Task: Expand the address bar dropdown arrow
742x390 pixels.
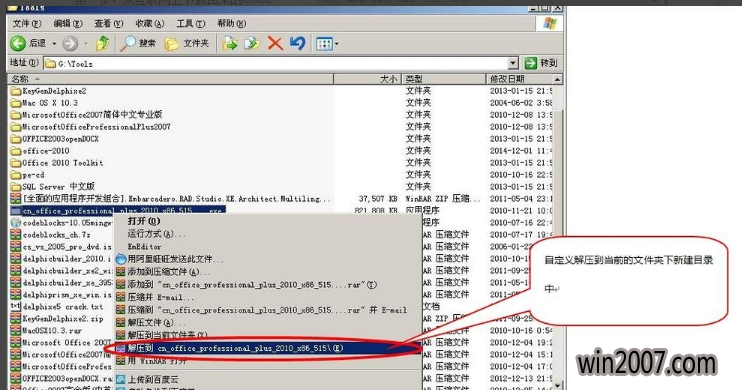Action: click(x=513, y=63)
